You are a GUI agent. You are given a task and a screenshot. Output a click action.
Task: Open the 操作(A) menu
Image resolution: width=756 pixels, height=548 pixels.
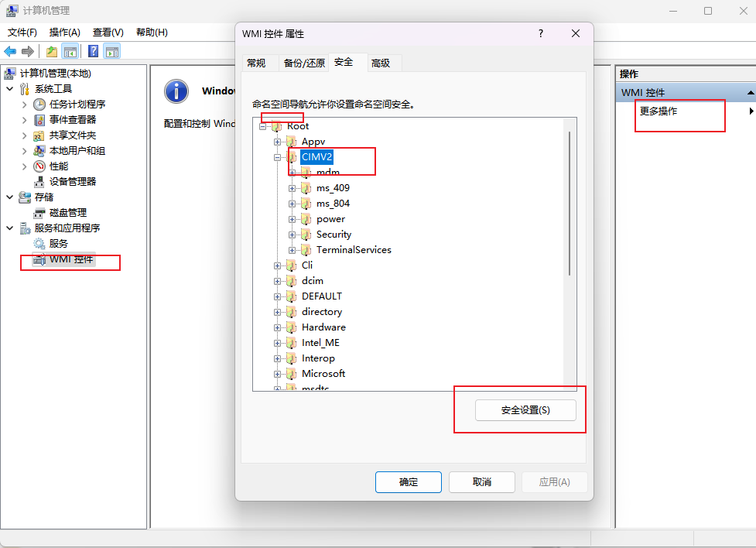[64, 33]
